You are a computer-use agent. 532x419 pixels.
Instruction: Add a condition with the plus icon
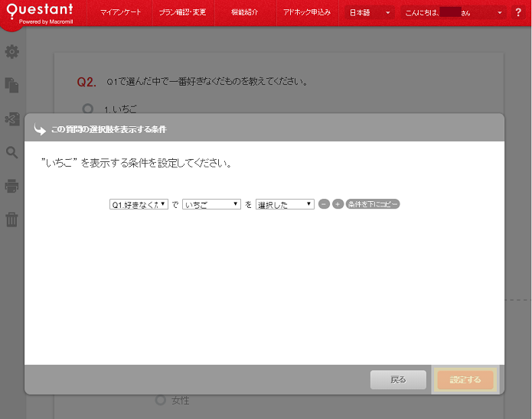pos(338,204)
